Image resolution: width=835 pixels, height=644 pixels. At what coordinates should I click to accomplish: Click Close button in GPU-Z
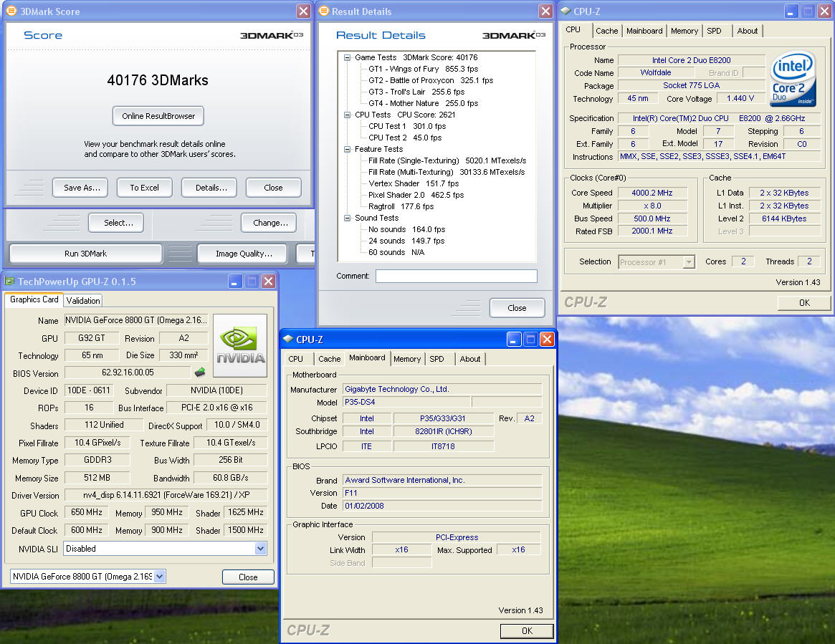click(248, 577)
